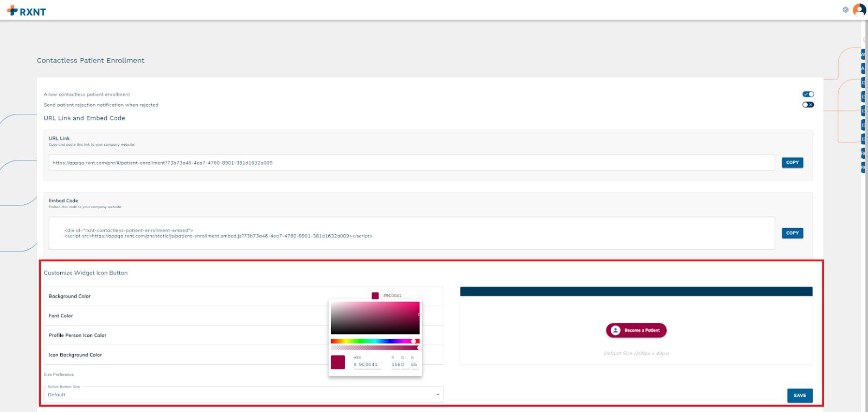
Task: Open the Select Button Size dropdown
Action: [x=244, y=395]
